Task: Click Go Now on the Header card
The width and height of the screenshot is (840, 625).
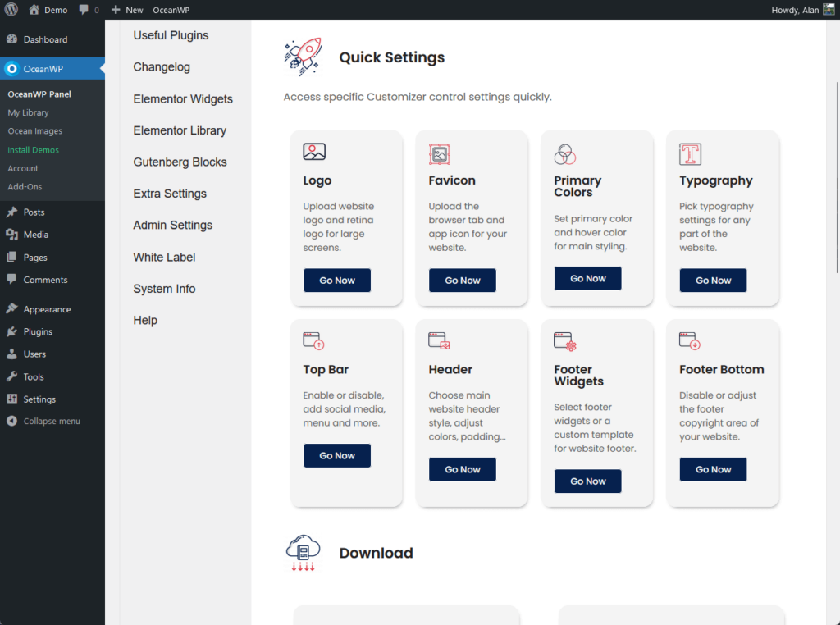Action: tap(463, 469)
